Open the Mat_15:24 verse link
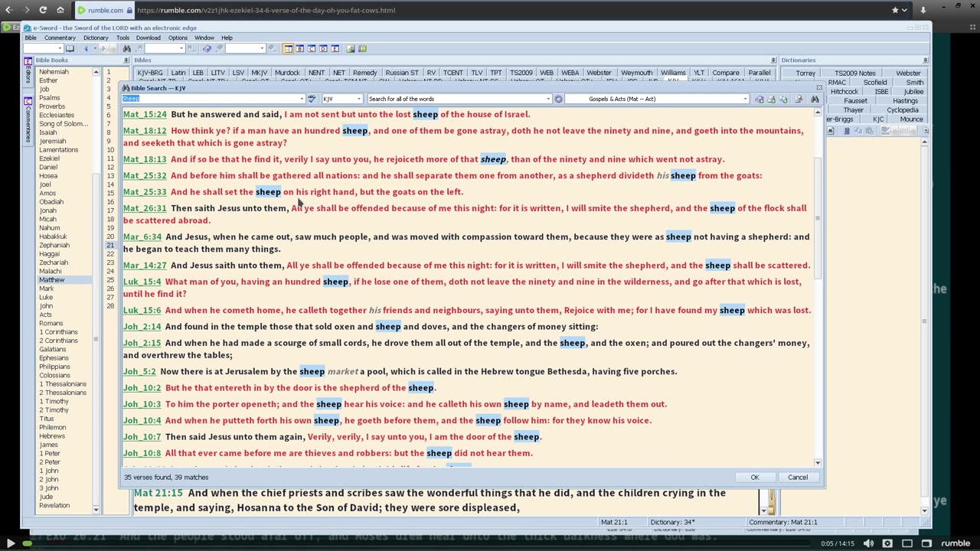 145,114
